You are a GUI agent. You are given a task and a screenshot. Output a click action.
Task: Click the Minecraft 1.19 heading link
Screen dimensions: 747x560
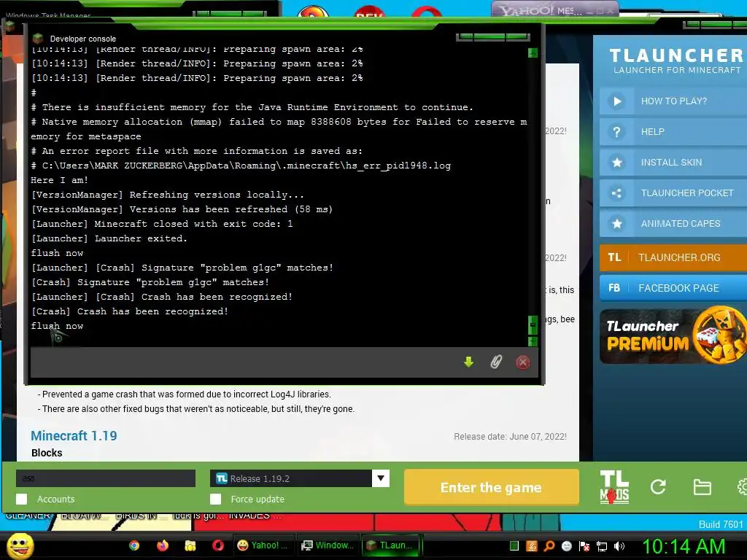[x=74, y=436]
